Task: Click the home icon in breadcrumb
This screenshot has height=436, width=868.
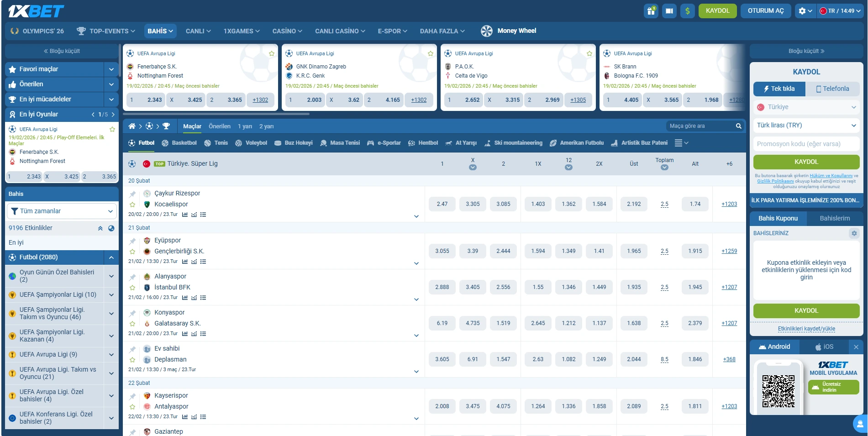Action: (132, 126)
